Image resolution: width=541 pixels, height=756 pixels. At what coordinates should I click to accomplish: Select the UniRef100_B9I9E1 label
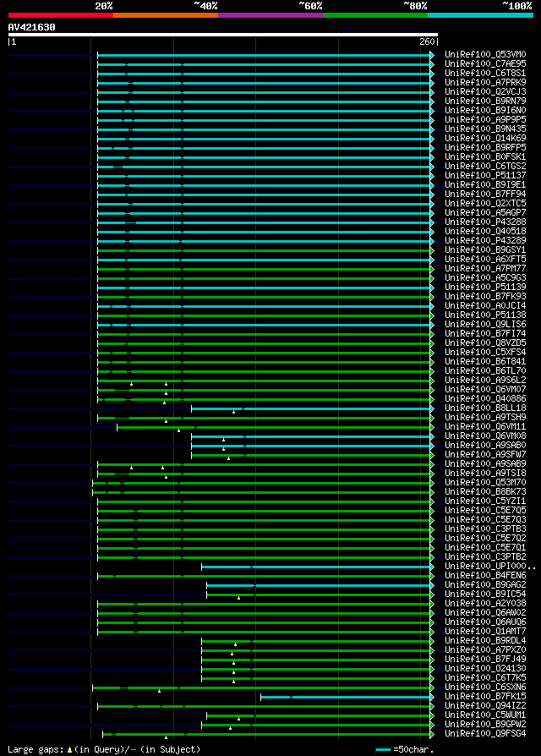[x=485, y=184]
